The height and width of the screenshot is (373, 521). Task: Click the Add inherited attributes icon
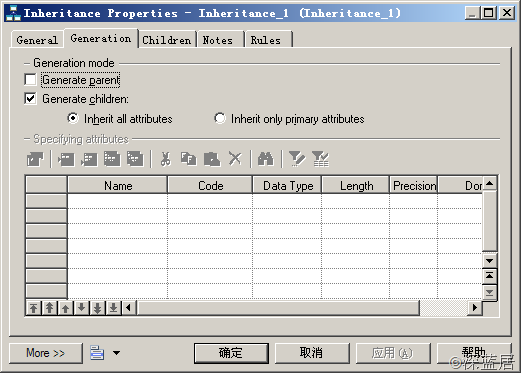pyautogui.click(x=135, y=159)
